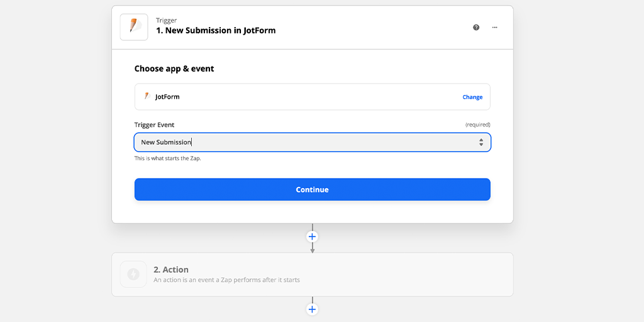The height and width of the screenshot is (322, 644).
Task: Collapse the Choose app & event section
Action: (174, 69)
